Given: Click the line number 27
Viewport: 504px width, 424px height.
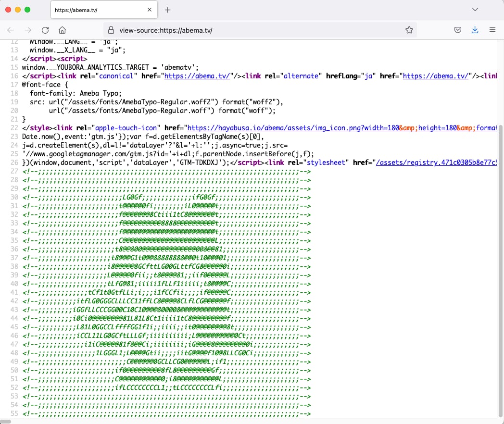Looking at the screenshot, I should point(14,171).
